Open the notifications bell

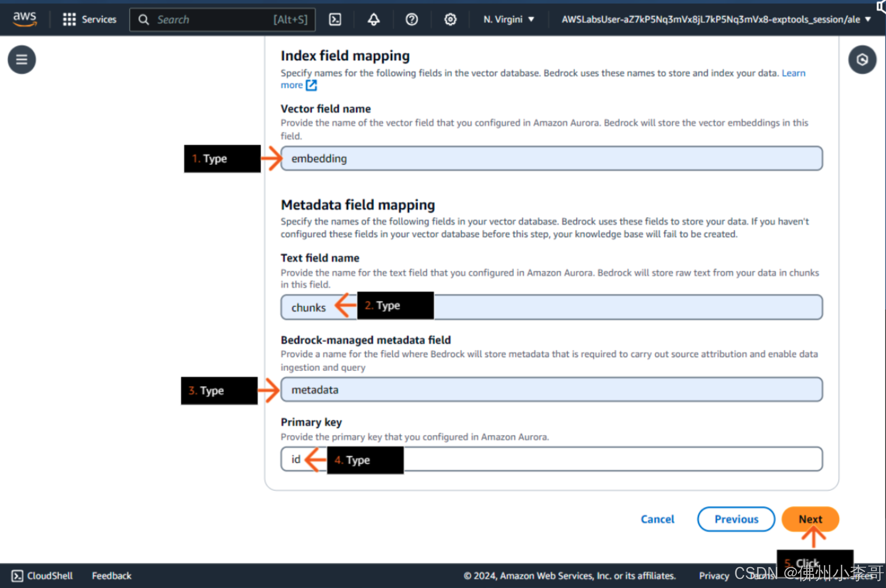coord(373,19)
